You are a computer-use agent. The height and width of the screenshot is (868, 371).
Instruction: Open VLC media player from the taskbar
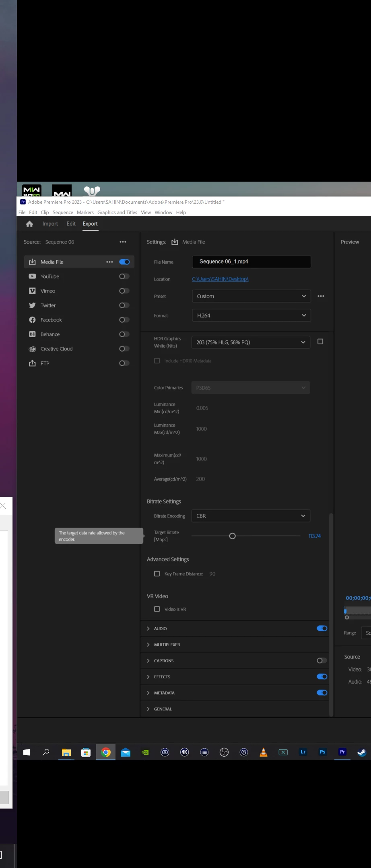[x=264, y=752]
